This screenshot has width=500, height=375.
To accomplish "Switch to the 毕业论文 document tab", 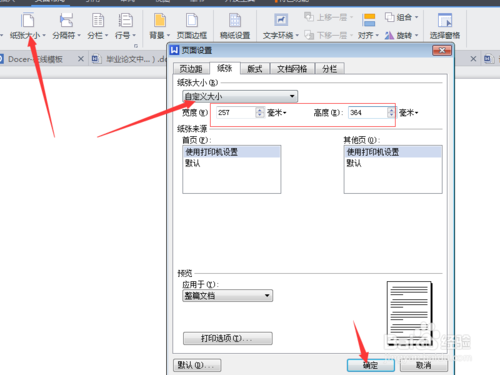I will pyautogui.click(x=128, y=59).
